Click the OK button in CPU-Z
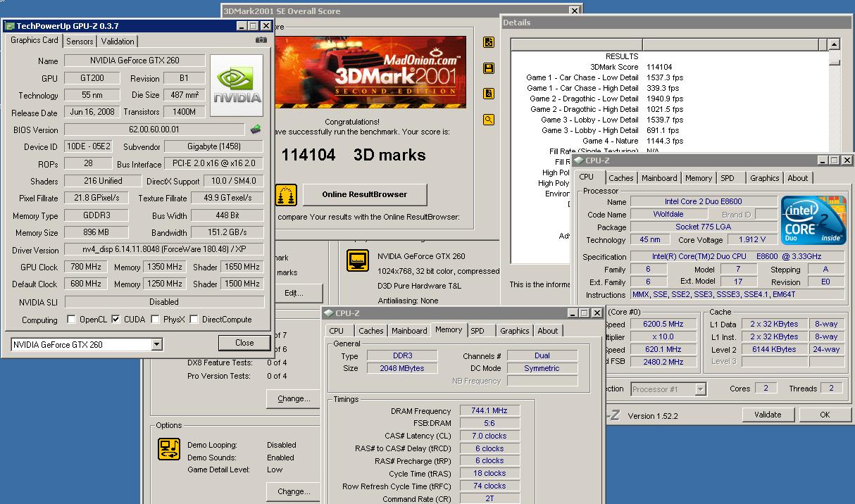Image resolution: width=855 pixels, height=504 pixels. tap(825, 415)
